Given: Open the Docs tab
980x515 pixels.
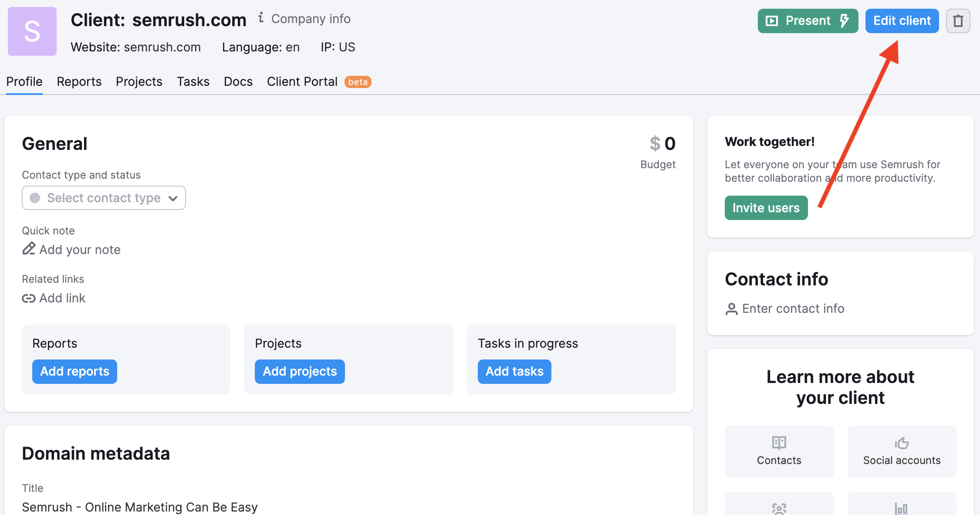Looking at the screenshot, I should pyautogui.click(x=238, y=81).
